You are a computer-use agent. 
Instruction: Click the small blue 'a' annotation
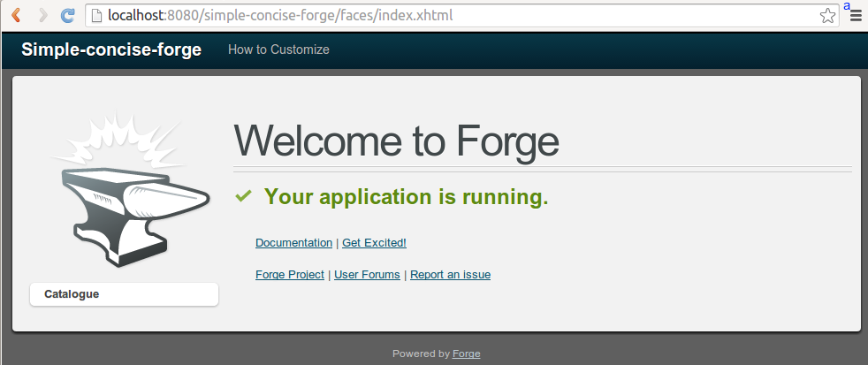(x=846, y=6)
